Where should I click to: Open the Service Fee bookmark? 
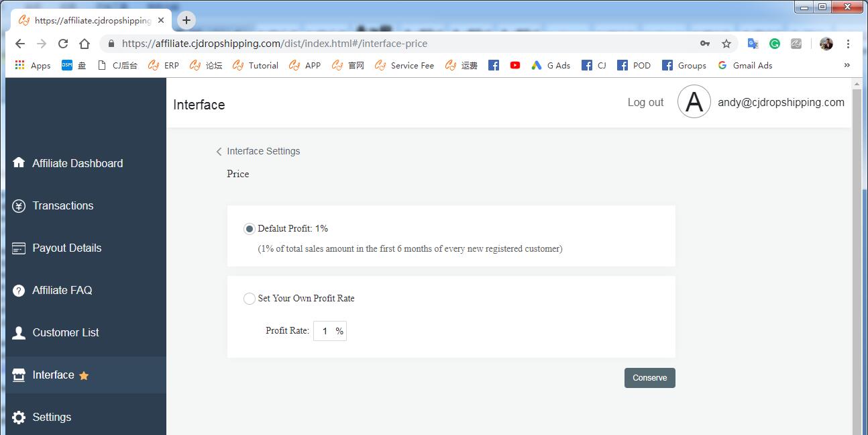(404, 65)
